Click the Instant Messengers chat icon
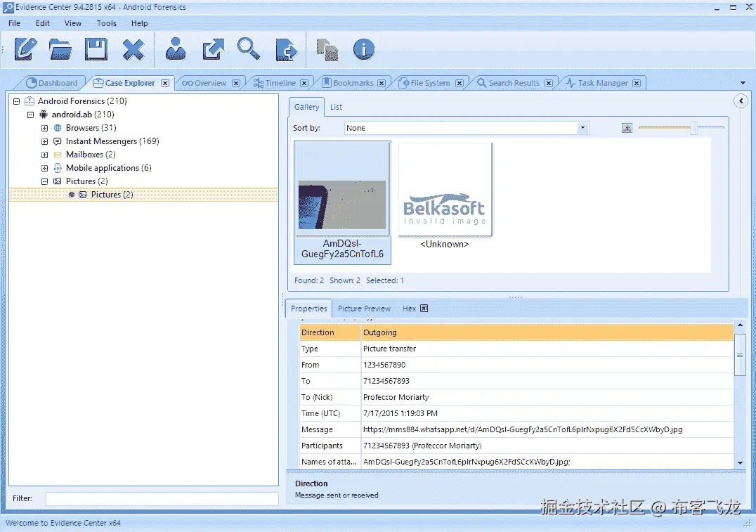The image size is (756, 532). click(58, 141)
